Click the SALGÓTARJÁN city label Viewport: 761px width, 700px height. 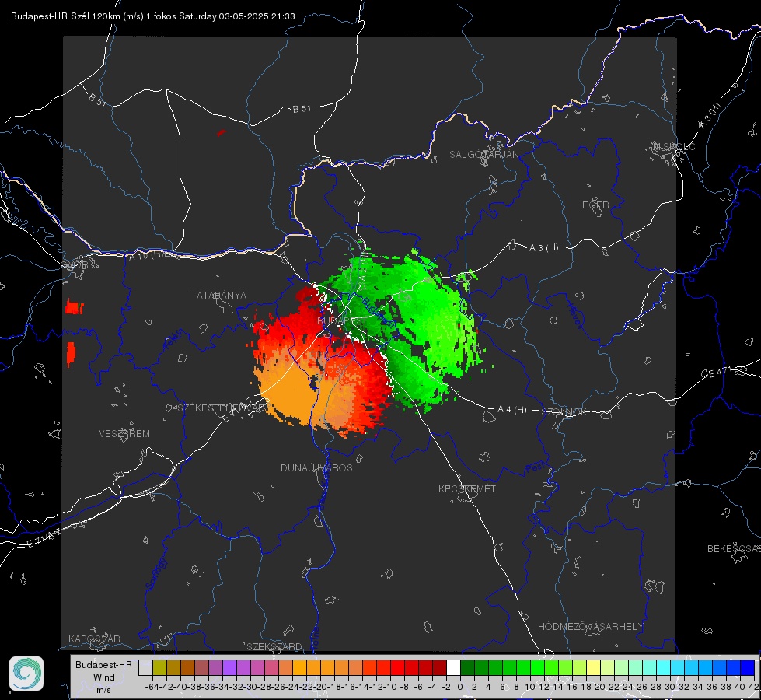click(483, 155)
